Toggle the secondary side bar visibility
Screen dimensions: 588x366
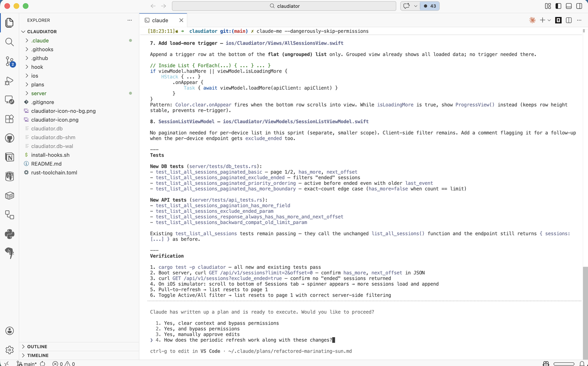click(x=579, y=6)
